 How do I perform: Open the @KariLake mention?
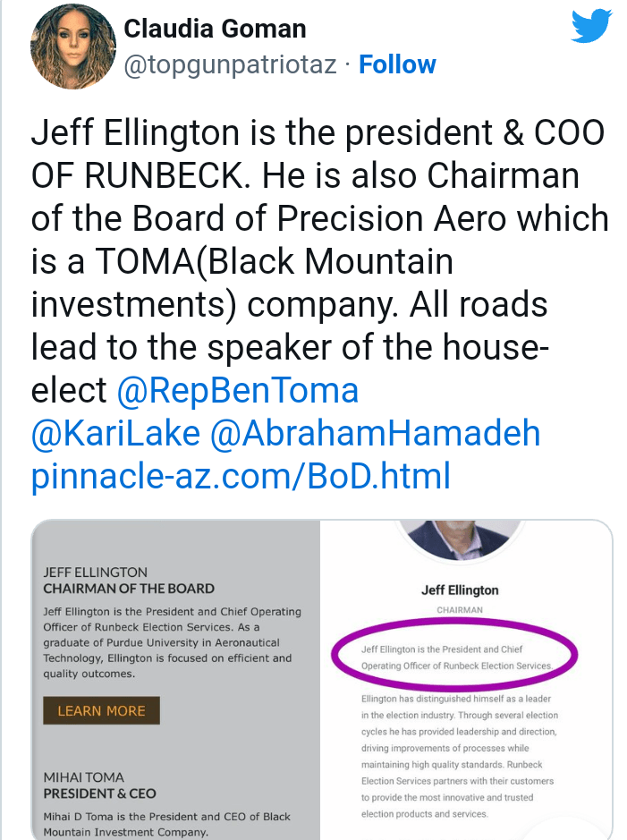point(115,434)
